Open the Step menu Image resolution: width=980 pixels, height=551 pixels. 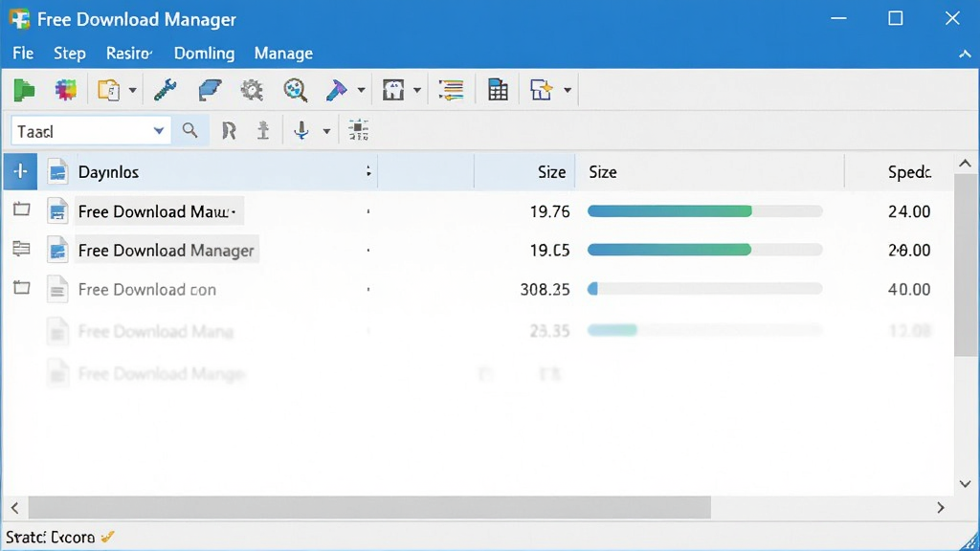69,54
